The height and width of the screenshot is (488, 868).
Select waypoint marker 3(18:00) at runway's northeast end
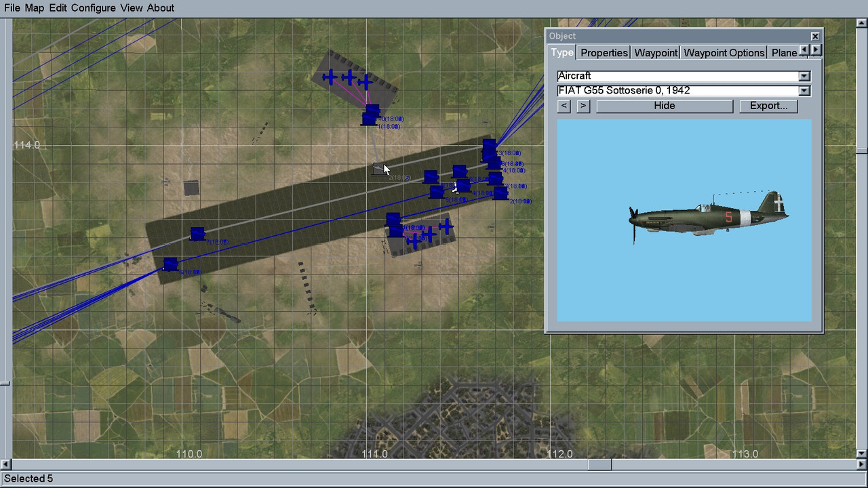pyautogui.click(x=489, y=146)
